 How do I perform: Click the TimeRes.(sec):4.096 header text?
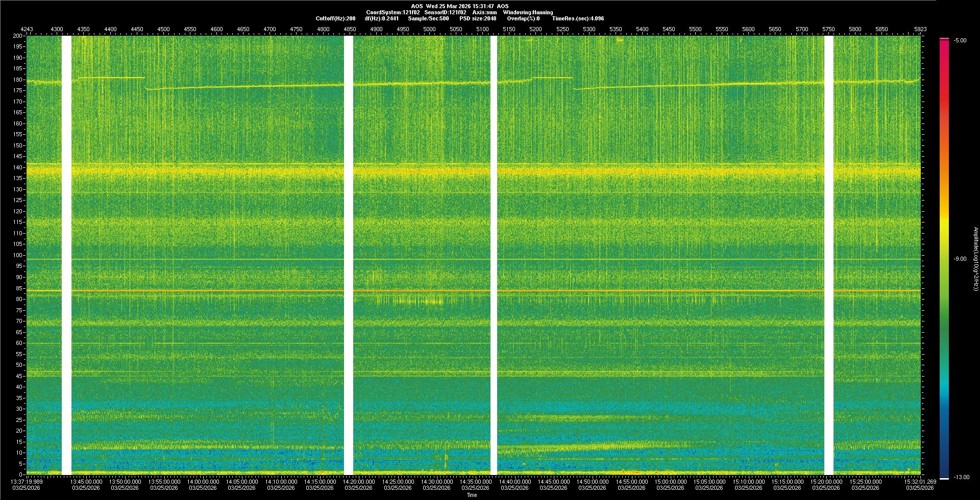578,18
